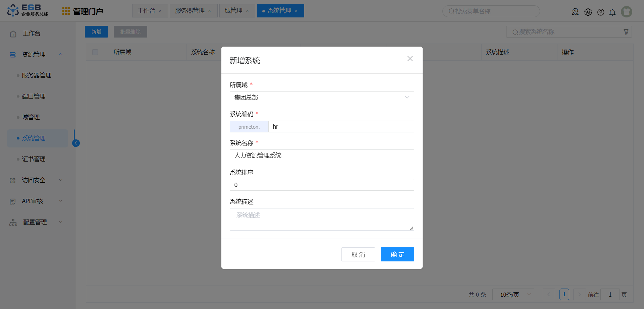Open the user avatar menu

(x=626, y=12)
